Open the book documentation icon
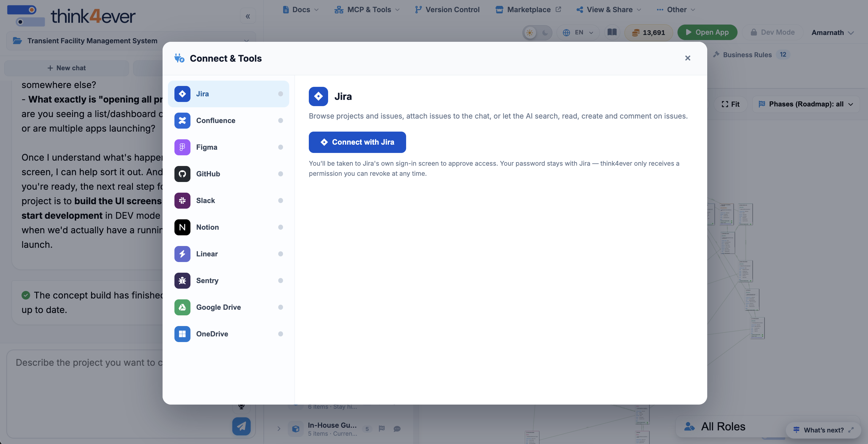The height and width of the screenshot is (444, 868). 612,32
